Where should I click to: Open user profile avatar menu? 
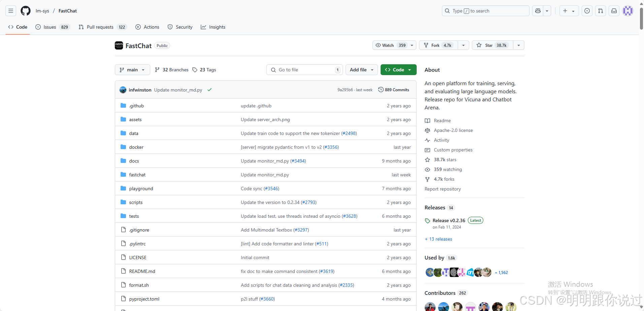point(628,11)
